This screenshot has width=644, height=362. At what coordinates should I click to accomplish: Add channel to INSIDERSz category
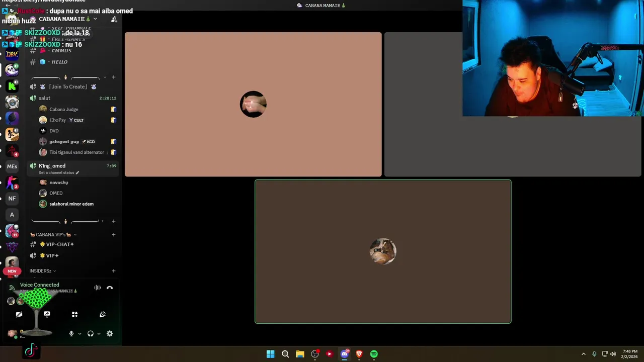coord(114,271)
